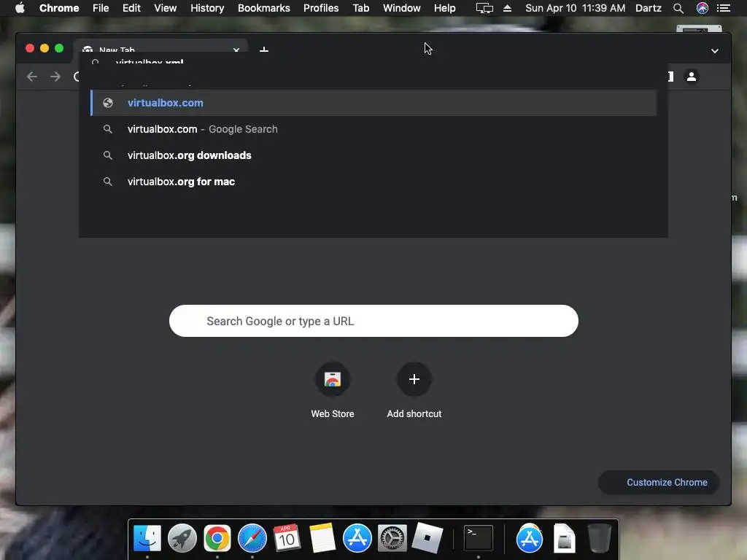Open Safari compass icon in Dock
This screenshot has height=560, width=747.
[252, 539]
